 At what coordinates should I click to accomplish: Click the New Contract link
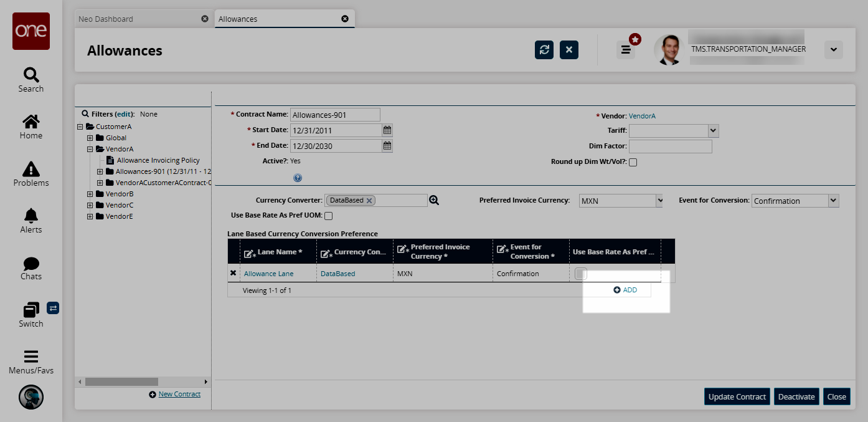(x=179, y=394)
